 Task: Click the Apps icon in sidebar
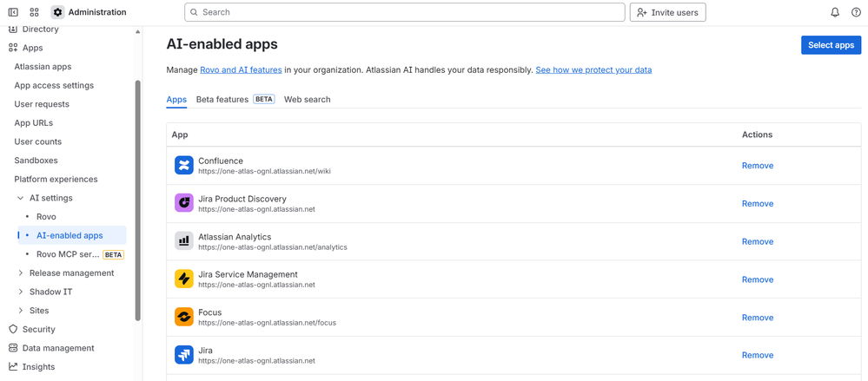[x=13, y=48]
